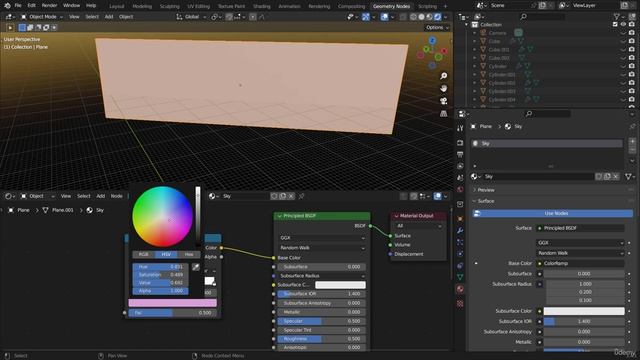
Task: Switch to solid viewport shading
Action: point(422,17)
